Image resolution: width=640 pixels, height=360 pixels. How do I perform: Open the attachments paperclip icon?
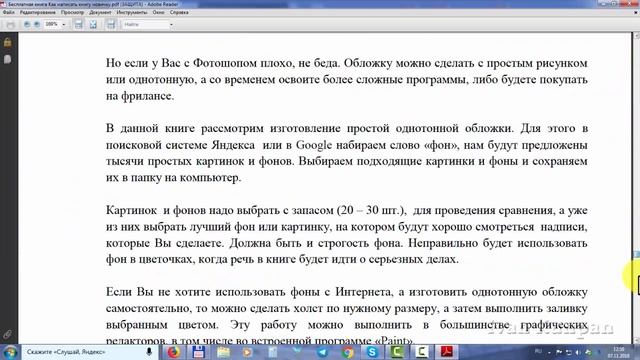[7, 334]
